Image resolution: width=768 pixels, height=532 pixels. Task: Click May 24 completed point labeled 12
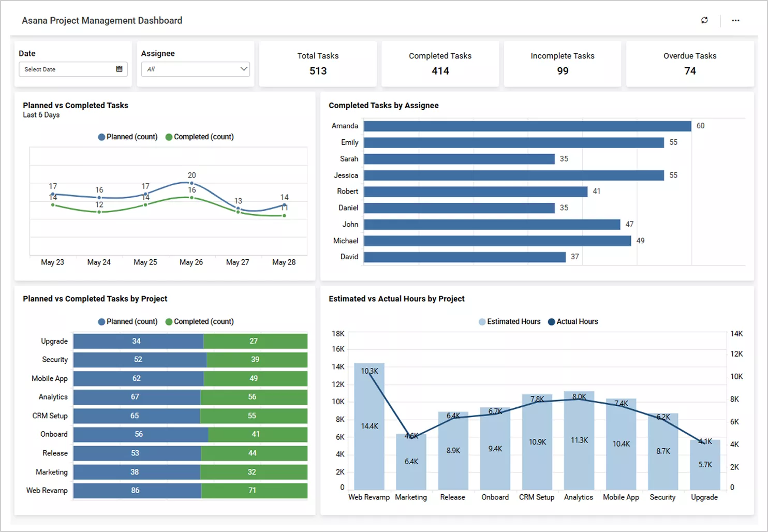[x=99, y=212]
